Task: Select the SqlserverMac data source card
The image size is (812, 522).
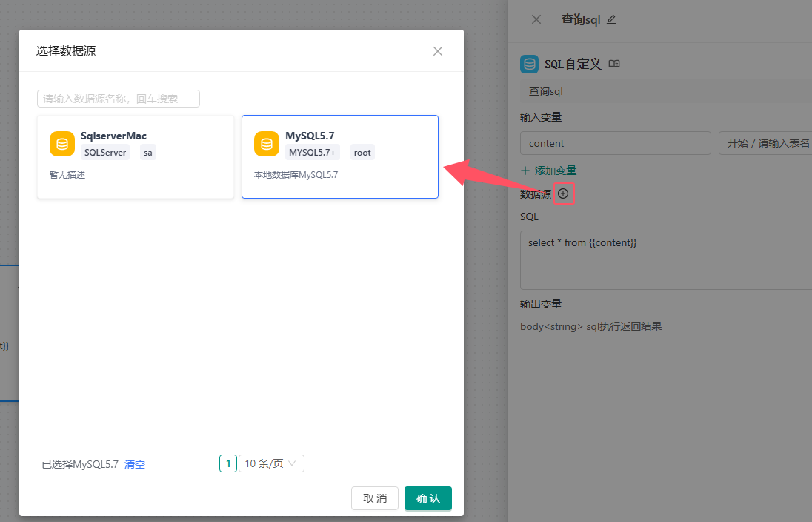Action: 136,156
